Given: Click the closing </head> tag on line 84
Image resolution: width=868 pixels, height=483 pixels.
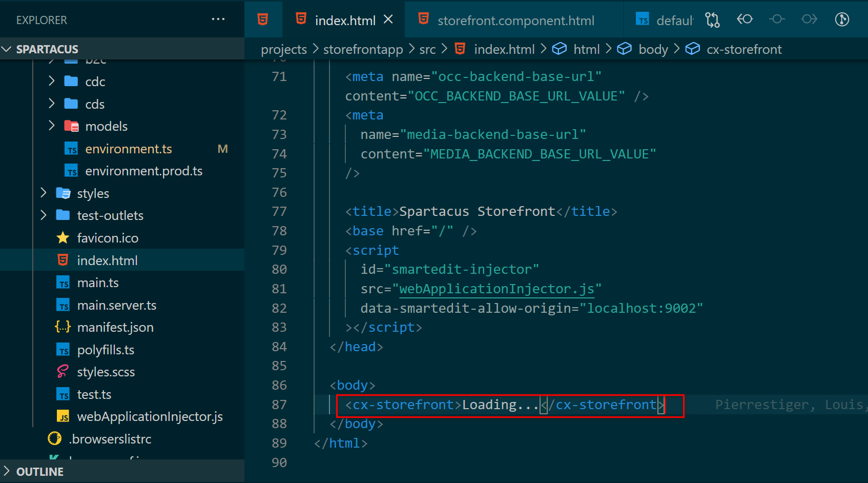Looking at the screenshot, I should coord(356,347).
